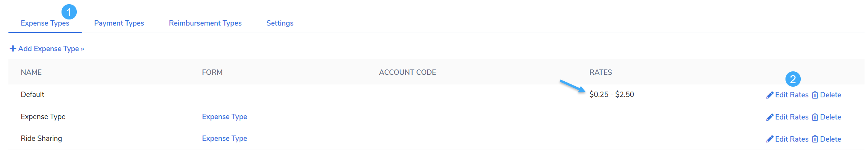Click pencil icon in Ride Sharing row
This screenshot has width=868, height=163.
coord(770,139)
